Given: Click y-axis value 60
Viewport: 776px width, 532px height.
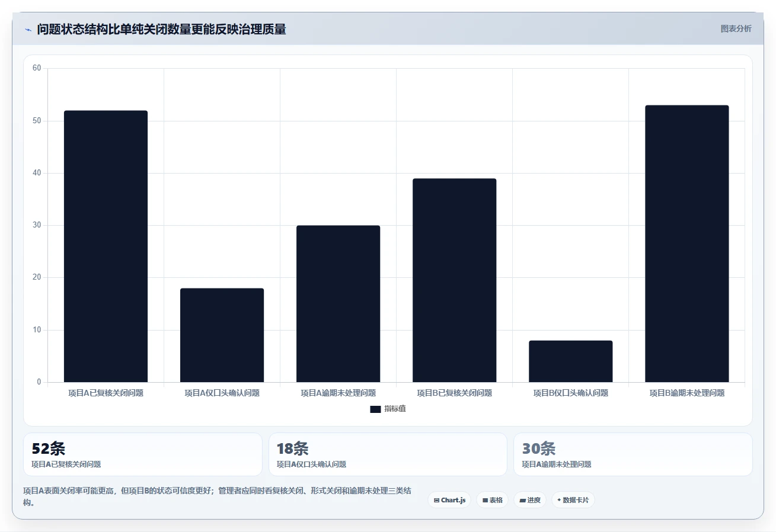Looking at the screenshot, I should [x=37, y=68].
